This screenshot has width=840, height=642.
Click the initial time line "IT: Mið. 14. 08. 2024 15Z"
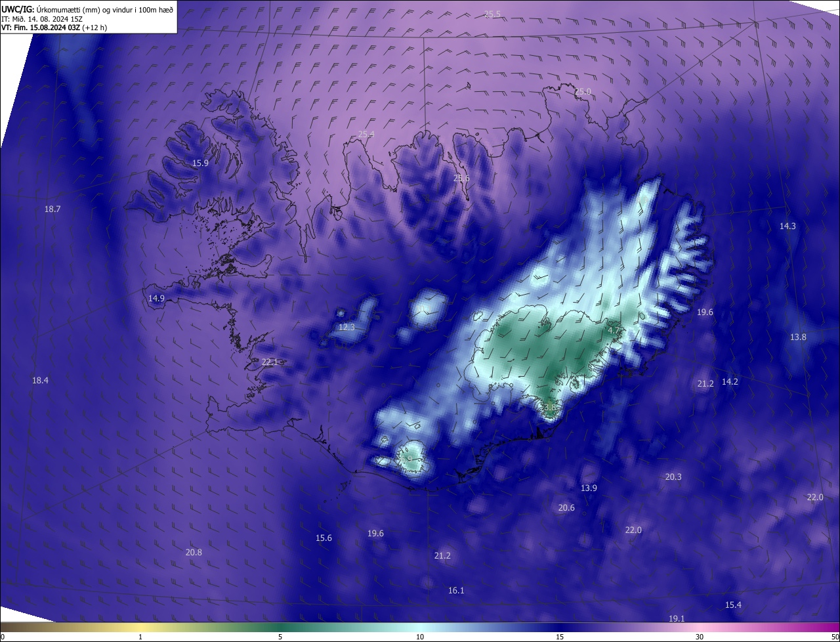pos(41,18)
